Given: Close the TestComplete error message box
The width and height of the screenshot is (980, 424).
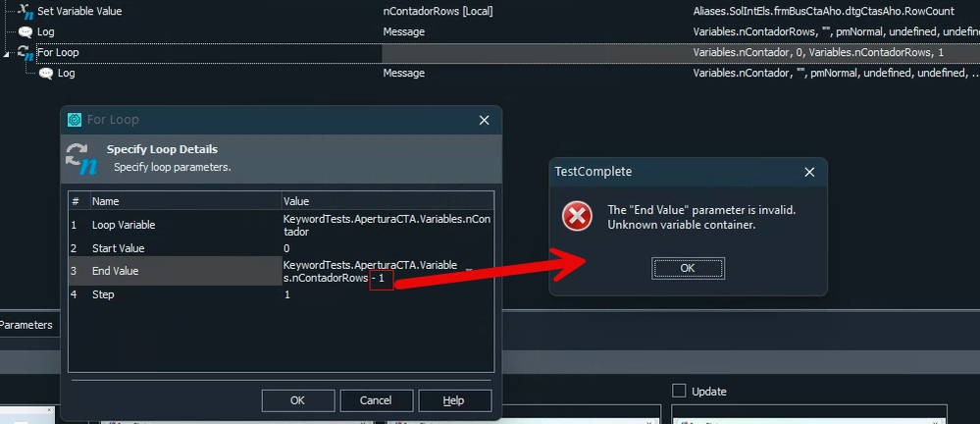Looking at the screenshot, I should click(x=809, y=172).
